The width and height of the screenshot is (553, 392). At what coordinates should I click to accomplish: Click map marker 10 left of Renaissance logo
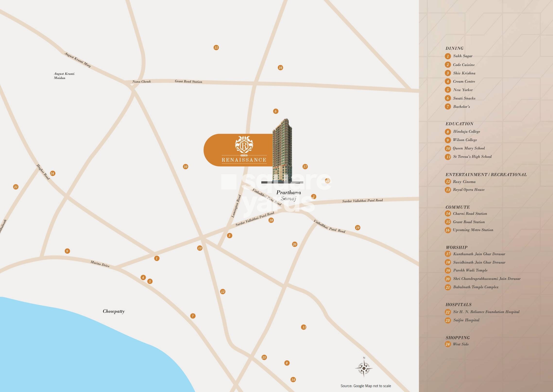186,167
